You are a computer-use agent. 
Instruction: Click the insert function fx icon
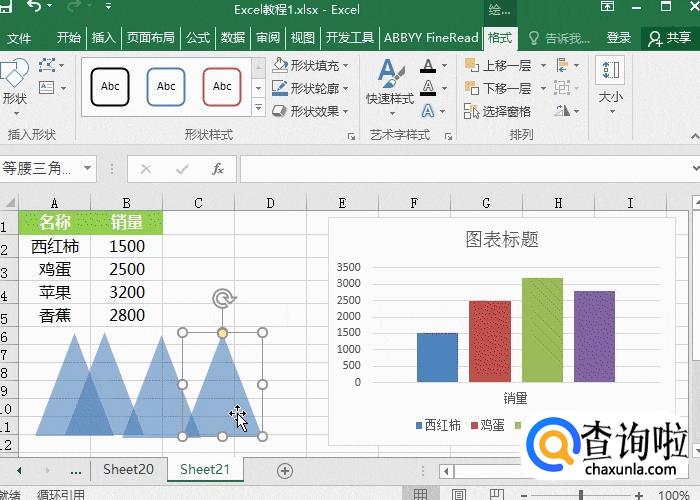click(217, 169)
